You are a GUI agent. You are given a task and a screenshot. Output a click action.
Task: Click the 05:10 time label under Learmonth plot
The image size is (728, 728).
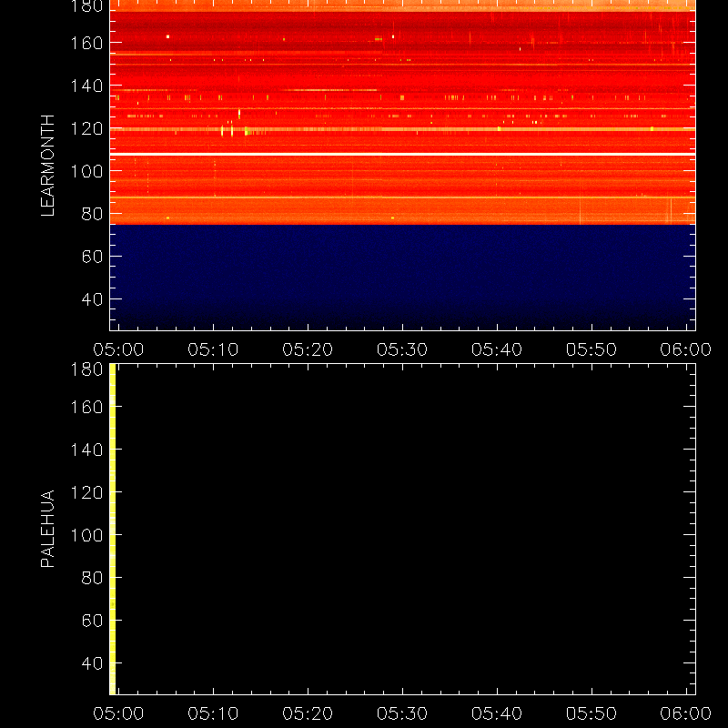click(213, 349)
